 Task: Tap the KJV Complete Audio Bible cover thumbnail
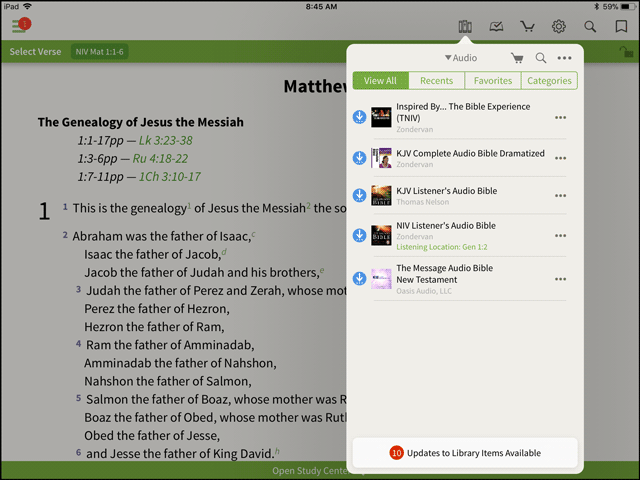click(381, 158)
